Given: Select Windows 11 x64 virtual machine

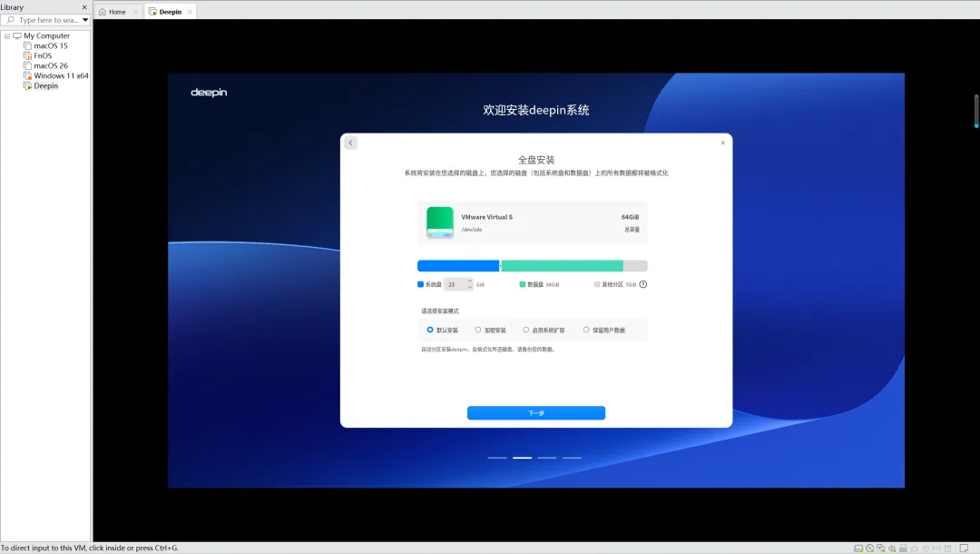Looking at the screenshot, I should 61,75.
